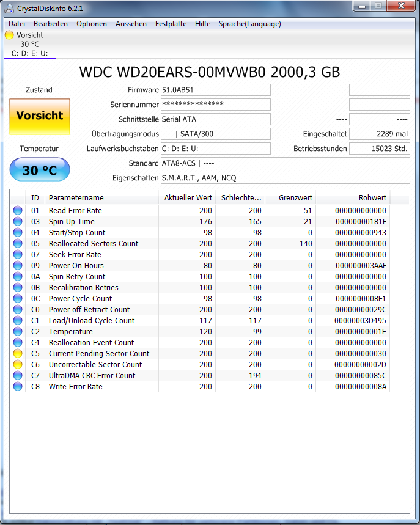Click yellow warning icon for Current Pending Sector Count
Screen dimensions: 420x525
[x=18, y=354]
